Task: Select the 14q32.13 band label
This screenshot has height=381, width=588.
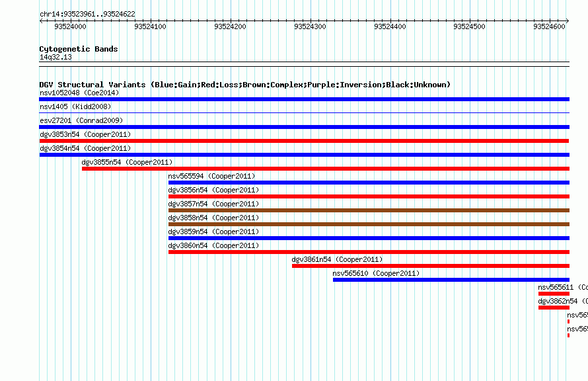Action: (x=55, y=57)
